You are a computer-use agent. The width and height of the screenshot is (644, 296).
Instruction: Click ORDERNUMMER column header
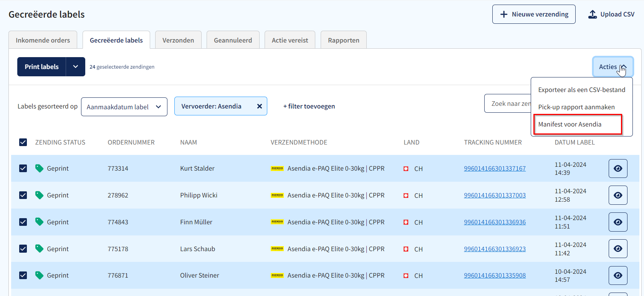coord(131,142)
